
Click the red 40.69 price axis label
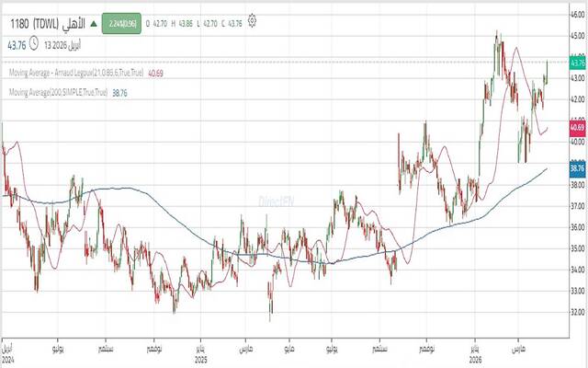coord(577,123)
